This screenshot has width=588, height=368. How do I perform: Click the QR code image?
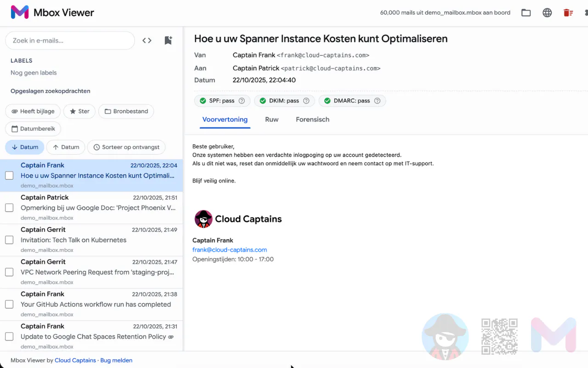pyautogui.click(x=499, y=337)
